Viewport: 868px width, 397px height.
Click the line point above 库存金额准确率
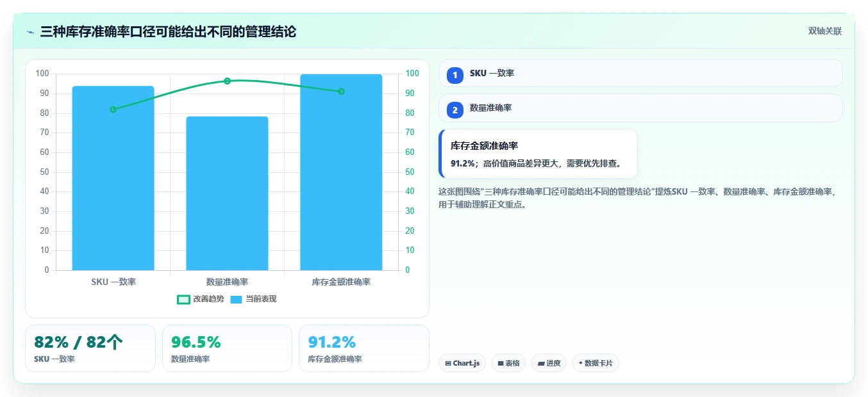[x=341, y=92]
